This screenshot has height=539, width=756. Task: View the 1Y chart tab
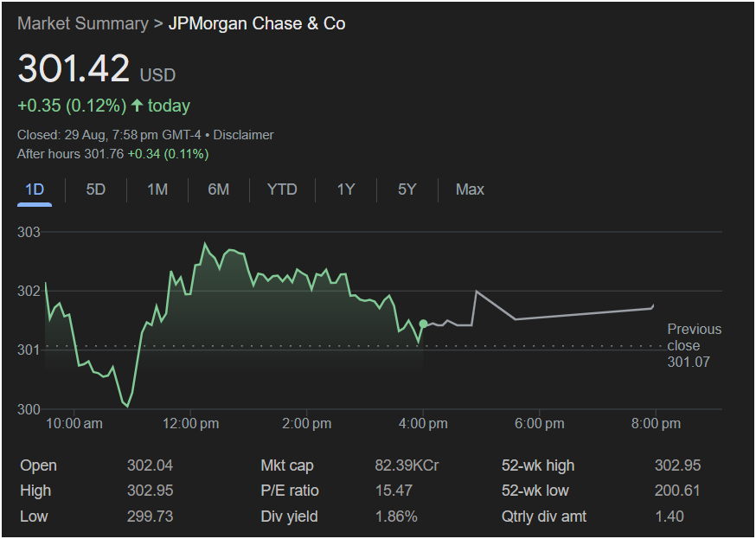point(346,189)
